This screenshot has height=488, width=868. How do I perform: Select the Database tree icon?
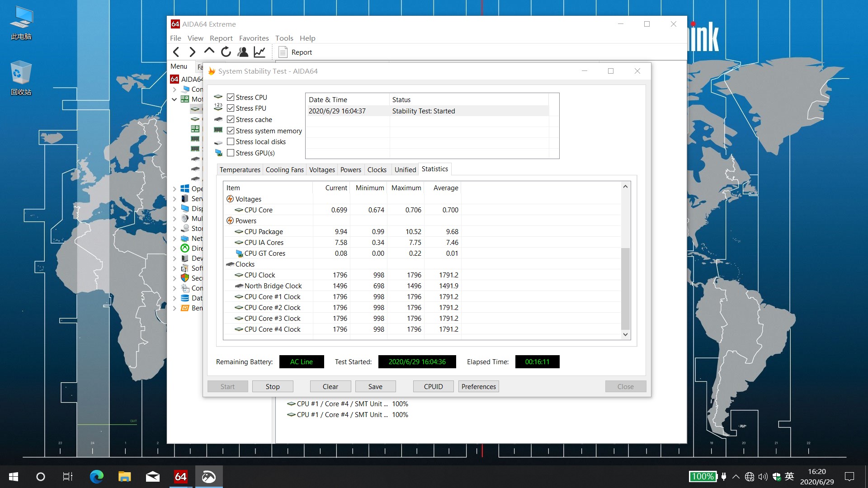pos(184,298)
